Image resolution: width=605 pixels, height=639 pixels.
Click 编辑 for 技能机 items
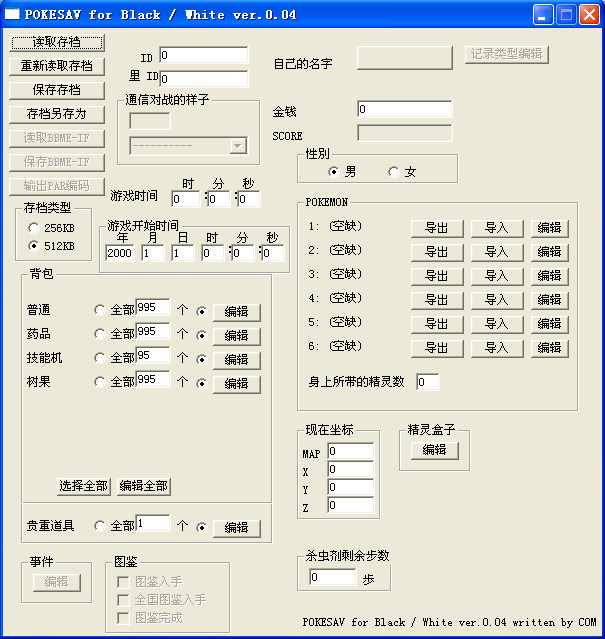236,360
